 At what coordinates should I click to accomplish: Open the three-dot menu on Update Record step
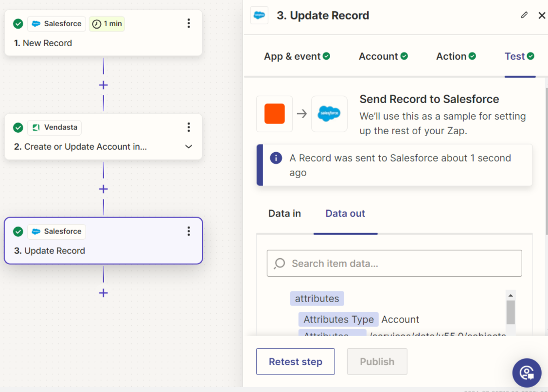pyautogui.click(x=189, y=231)
